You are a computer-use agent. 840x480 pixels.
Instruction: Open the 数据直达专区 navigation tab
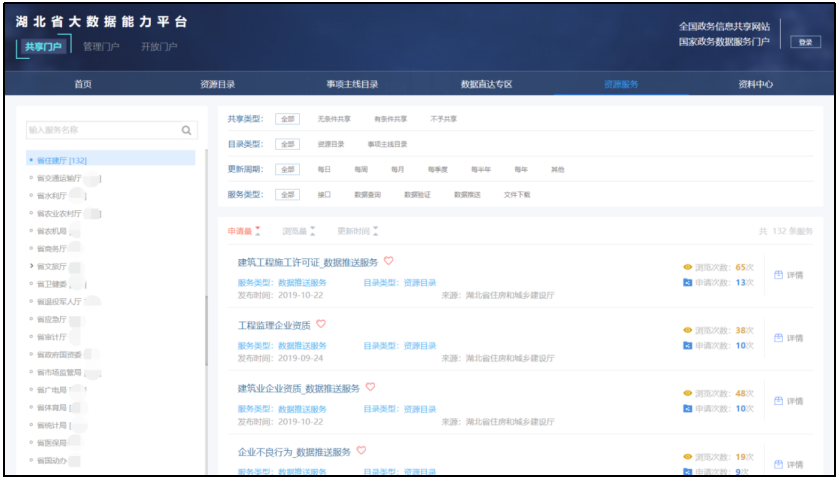pos(485,85)
